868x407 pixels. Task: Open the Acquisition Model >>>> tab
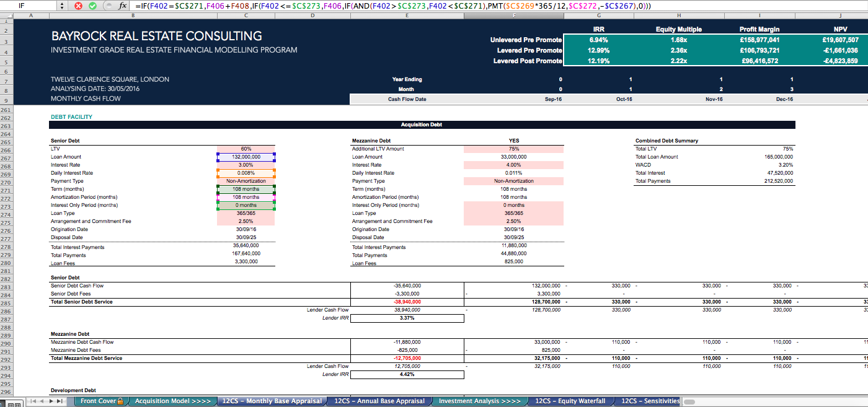pos(173,401)
